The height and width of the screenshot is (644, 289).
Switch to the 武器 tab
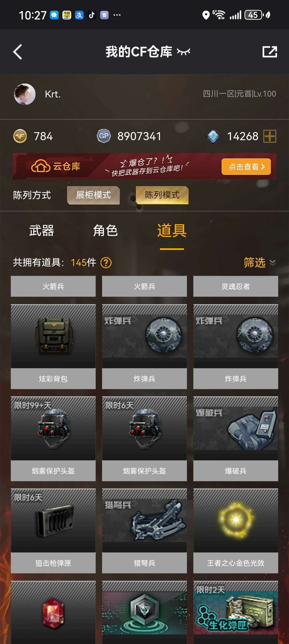pos(41,230)
